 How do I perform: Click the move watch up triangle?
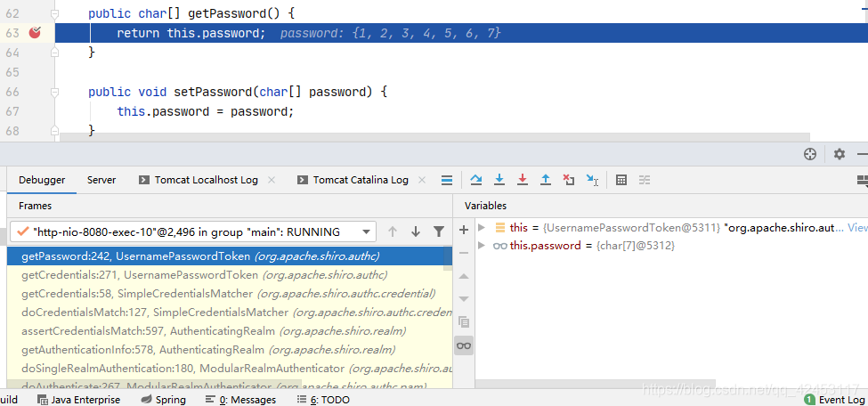click(x=464, y=276)
